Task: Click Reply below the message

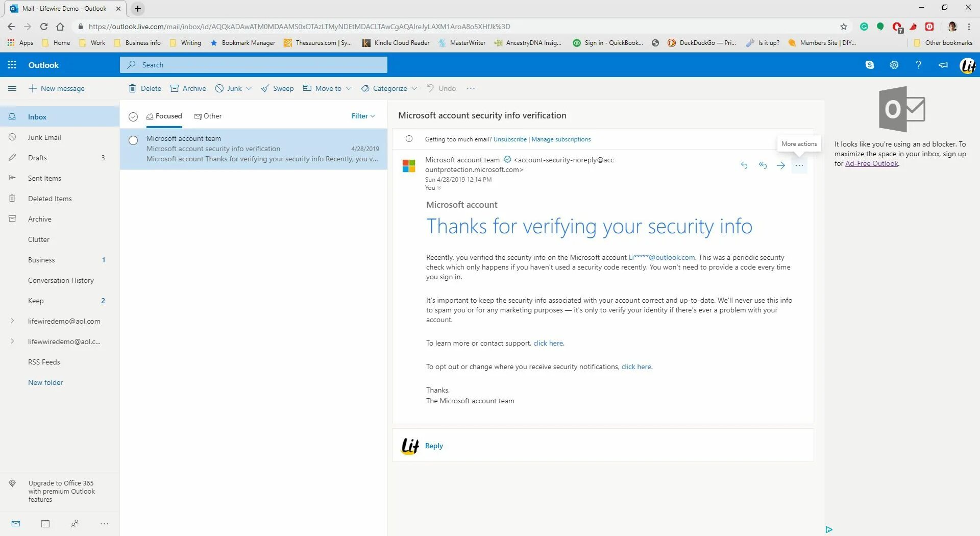Action: pos(434,446)
